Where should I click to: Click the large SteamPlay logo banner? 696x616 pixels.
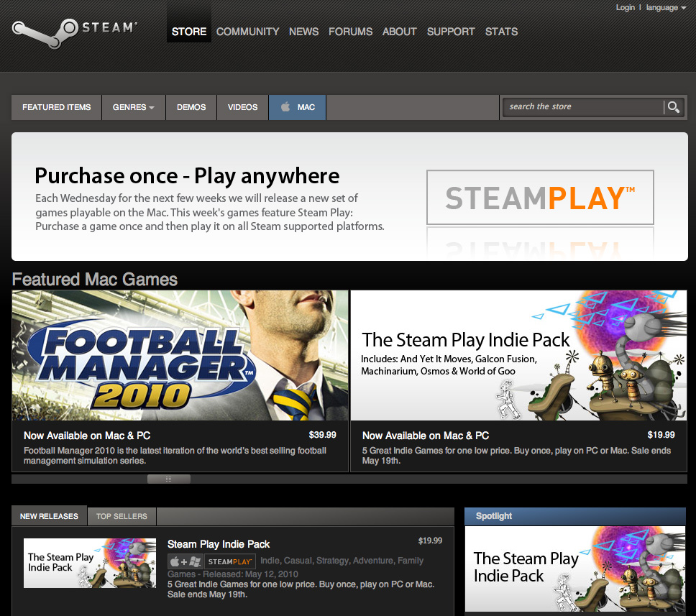540,198
